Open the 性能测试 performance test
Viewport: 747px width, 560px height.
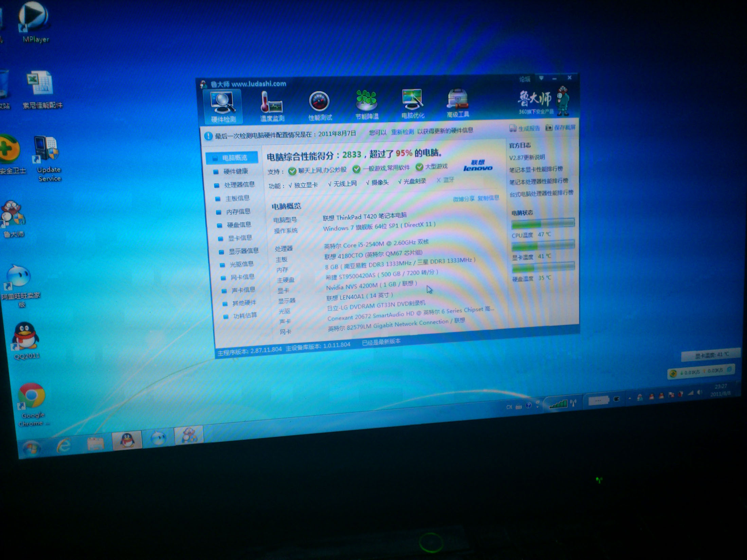pos(320,106)
